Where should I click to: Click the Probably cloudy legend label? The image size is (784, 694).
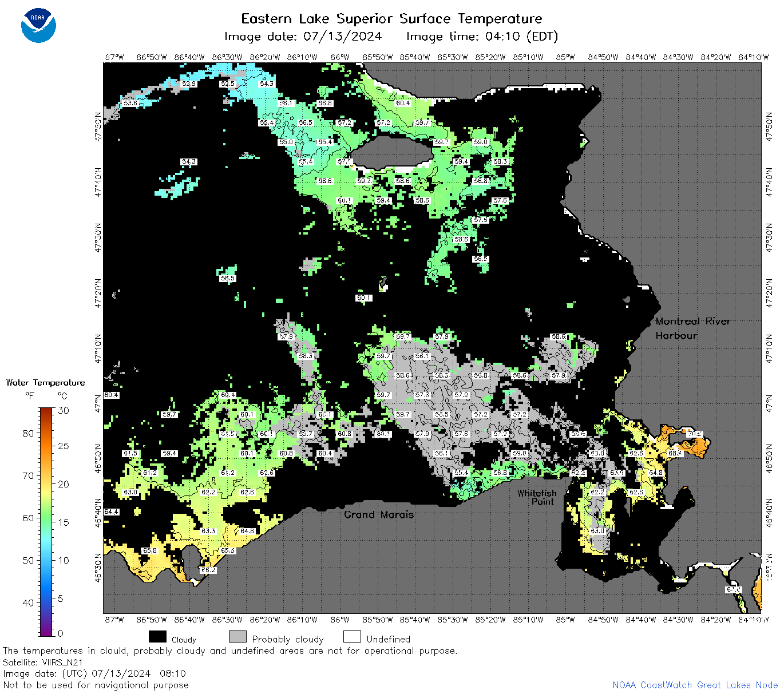tap(288, 639)
